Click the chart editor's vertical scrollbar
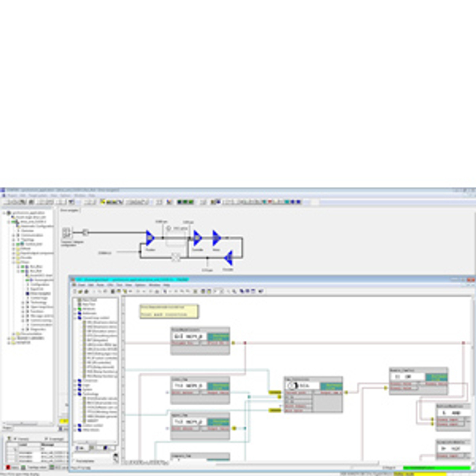 point(473,372)
